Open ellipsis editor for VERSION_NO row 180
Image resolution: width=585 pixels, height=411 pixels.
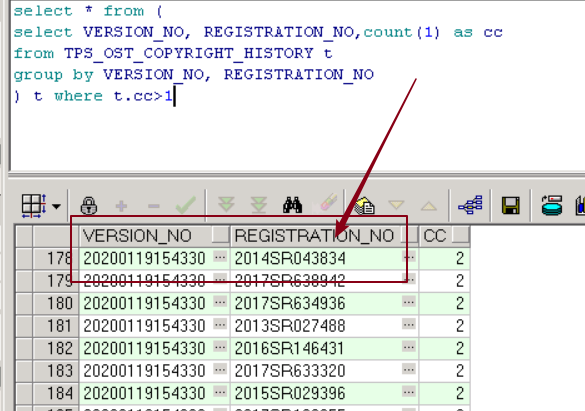point(220,302)
